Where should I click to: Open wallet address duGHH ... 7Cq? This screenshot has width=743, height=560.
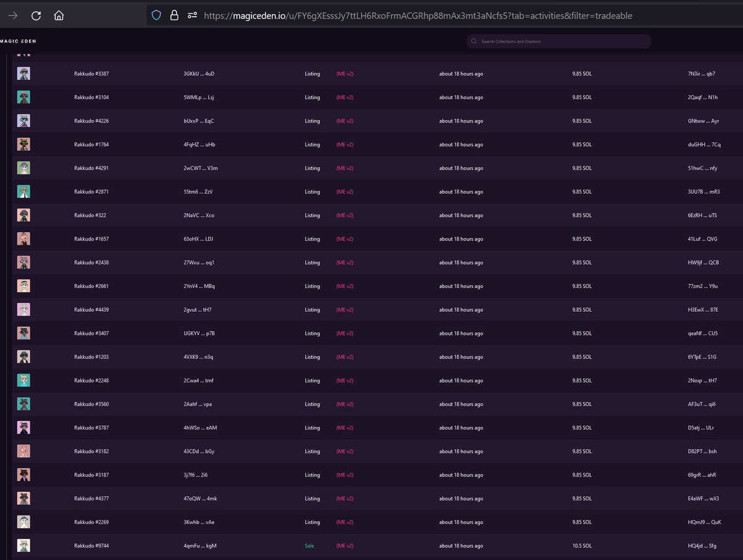704,144
